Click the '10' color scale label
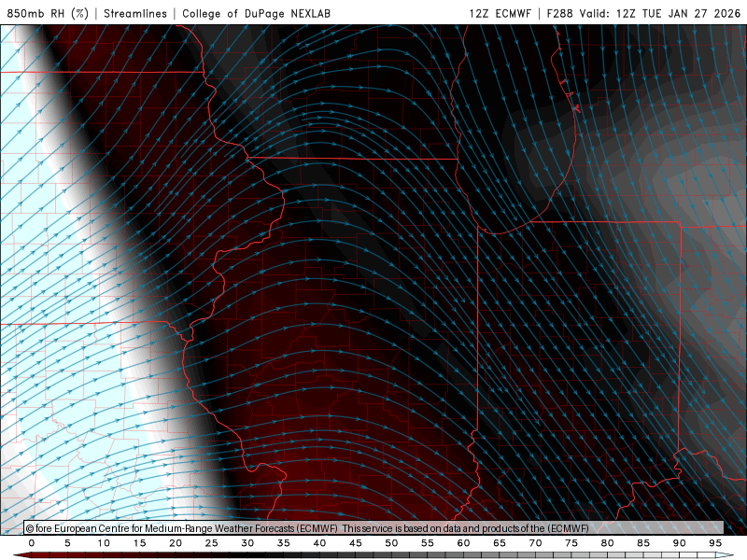747x560 pixels. coord(104,543)
